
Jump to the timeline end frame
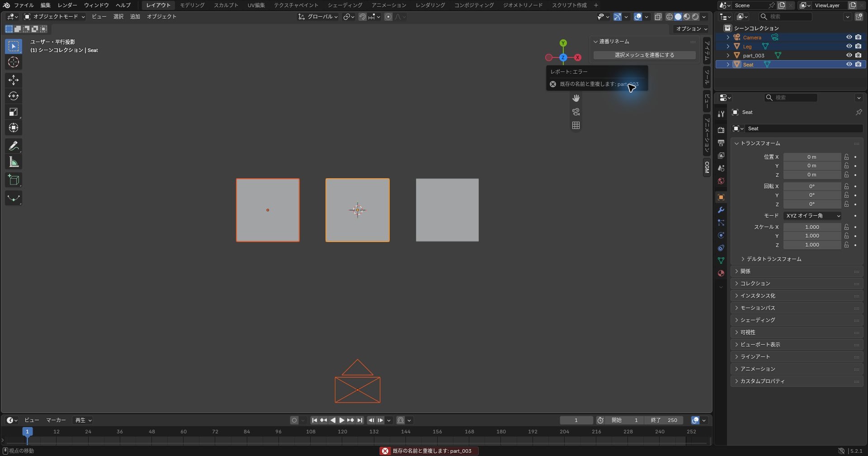[360, 420]
